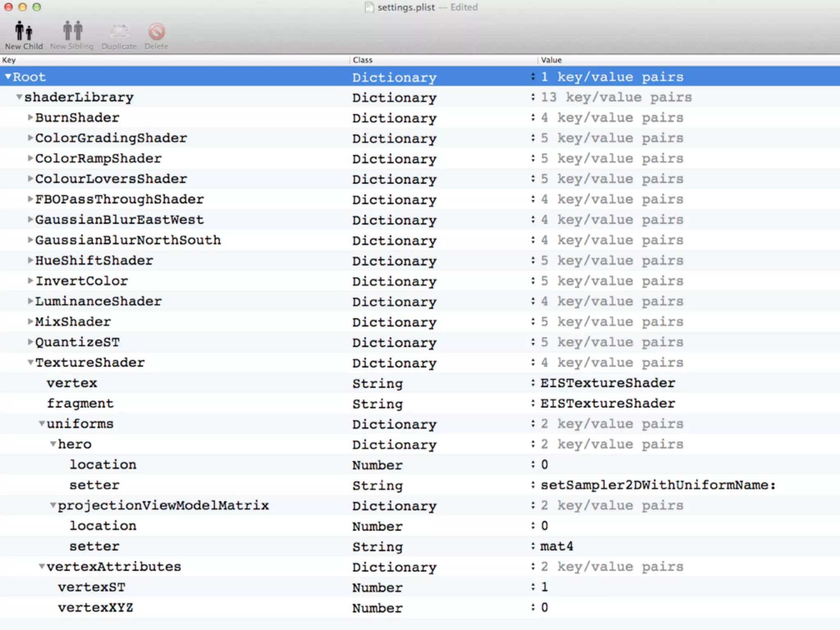Screen dimensions: 840x630
Task: Select the setSampler2DWithUniformName: value field
Action: coord(657,485)
